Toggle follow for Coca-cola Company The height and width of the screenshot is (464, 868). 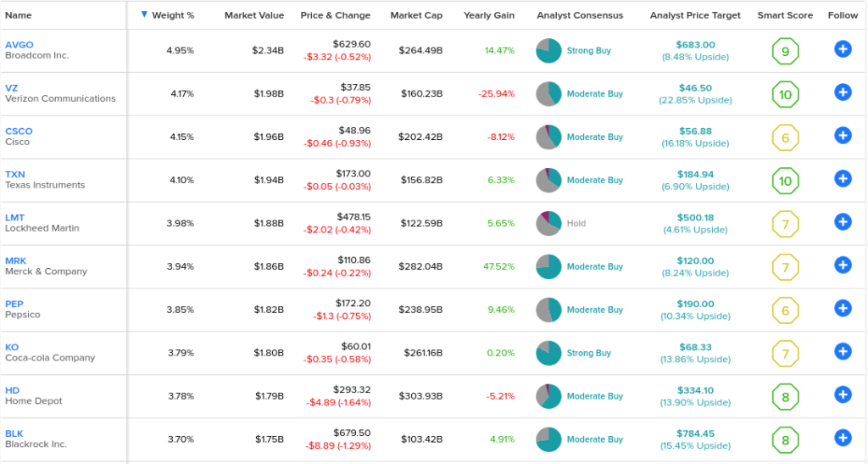pyautogui.click(x=843, y=351)
